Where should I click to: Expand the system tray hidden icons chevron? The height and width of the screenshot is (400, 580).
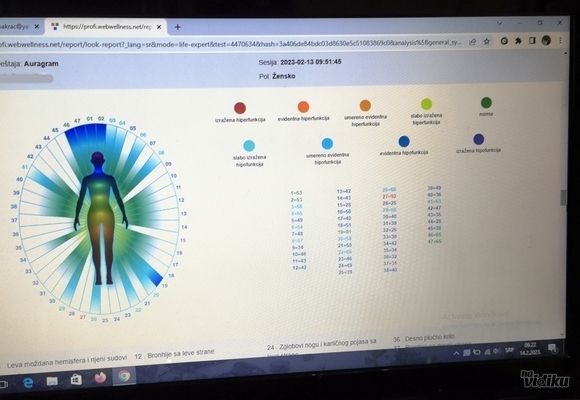pyautogui.click(x=456, y=353)
